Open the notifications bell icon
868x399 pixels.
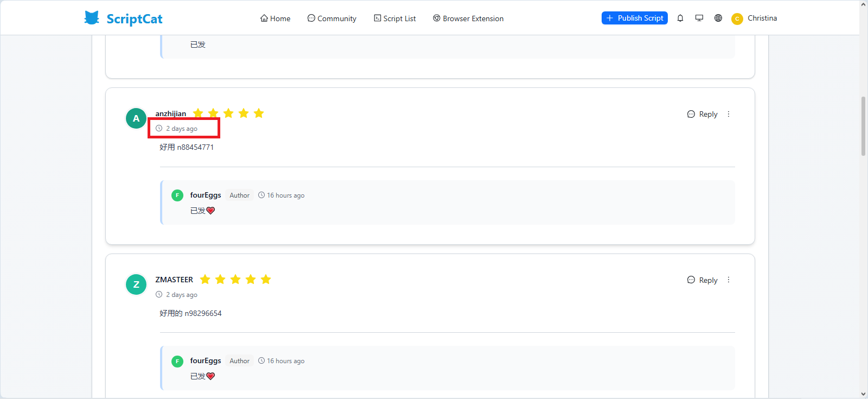pos(680,18)
